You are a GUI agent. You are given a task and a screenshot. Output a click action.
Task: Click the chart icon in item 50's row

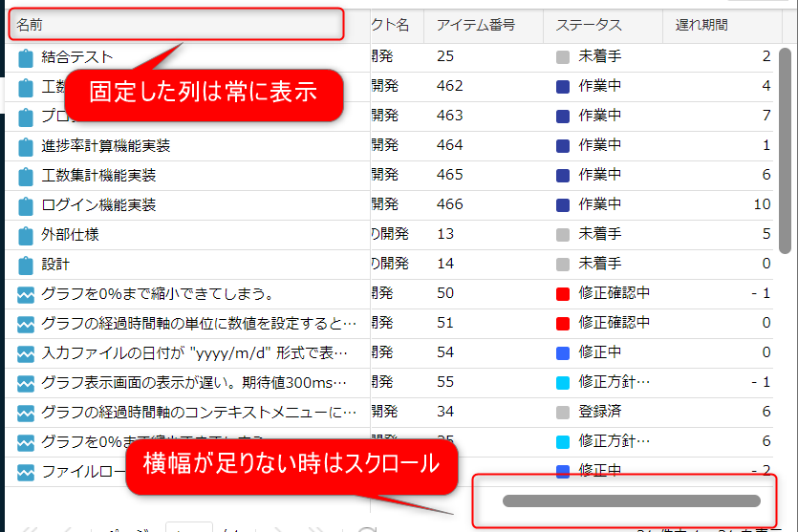(26, 294)
